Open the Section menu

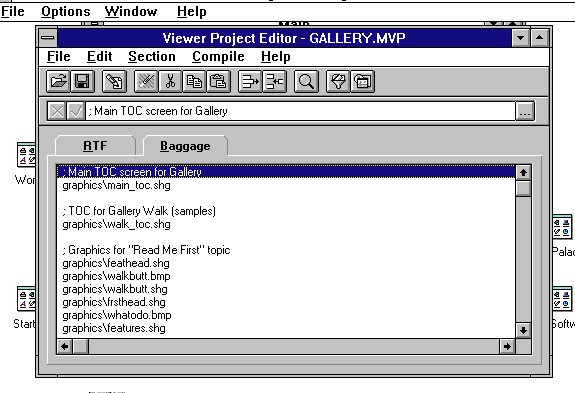point(152,57)
